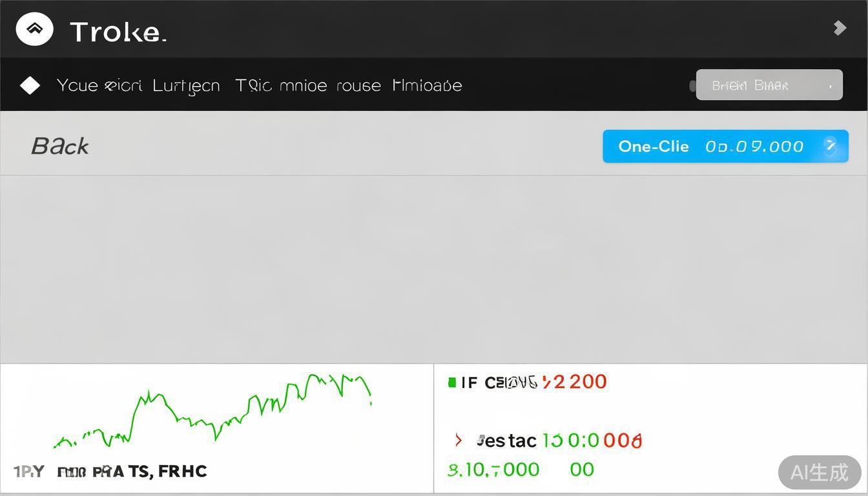868x496 pixels.
Task: Click the round Troke logo icon
Action: click(35, 30)
